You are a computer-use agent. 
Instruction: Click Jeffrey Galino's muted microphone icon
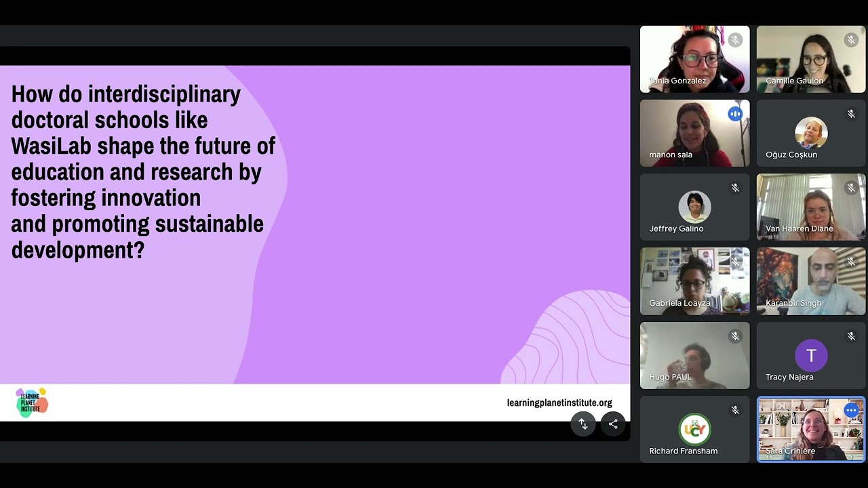click(x=735, y=188)
